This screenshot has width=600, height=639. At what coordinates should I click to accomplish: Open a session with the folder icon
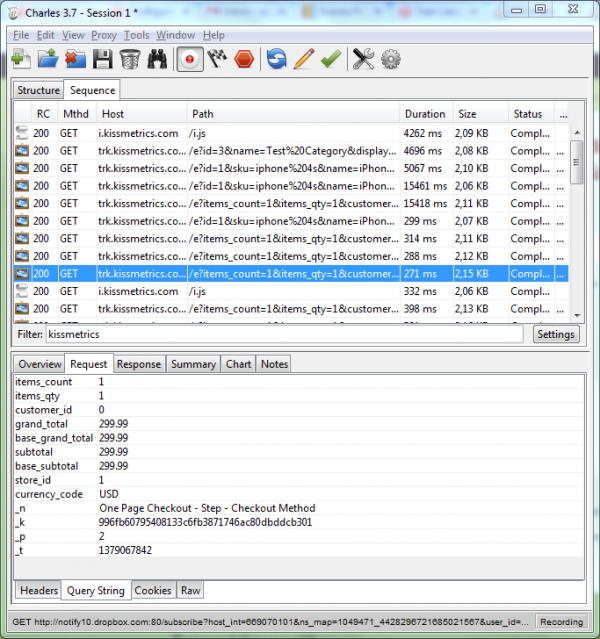48,59
